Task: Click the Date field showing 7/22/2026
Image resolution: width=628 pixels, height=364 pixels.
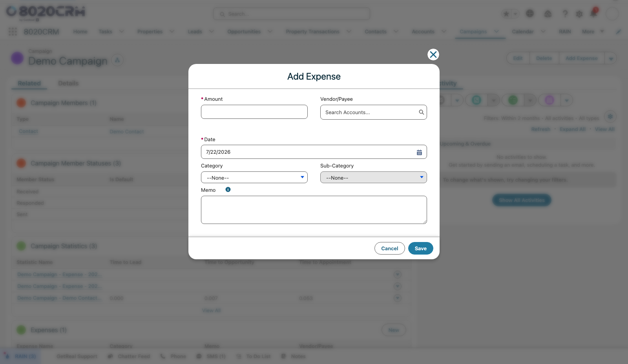Action: [314, 152]
